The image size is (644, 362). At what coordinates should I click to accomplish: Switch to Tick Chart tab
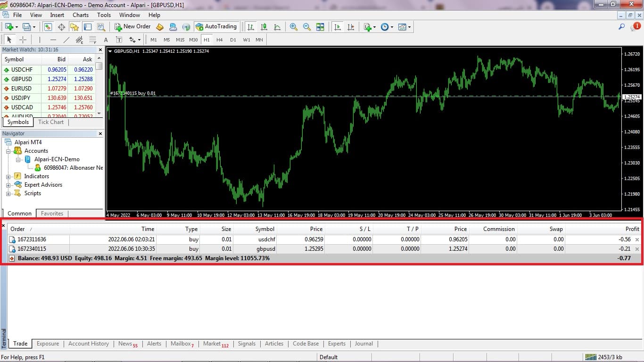tap(51, 122)
